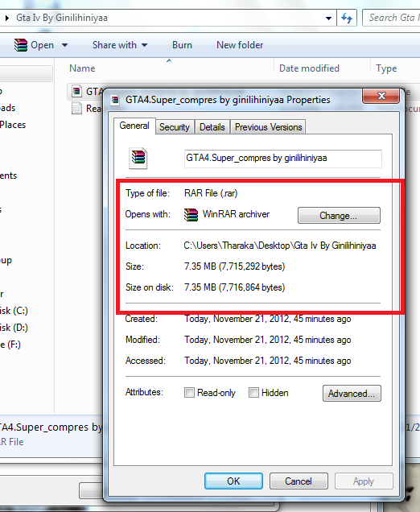Click the WinRAR archiver icon beside Opens with
Screen dimensions: 420x512
(191, 214)
